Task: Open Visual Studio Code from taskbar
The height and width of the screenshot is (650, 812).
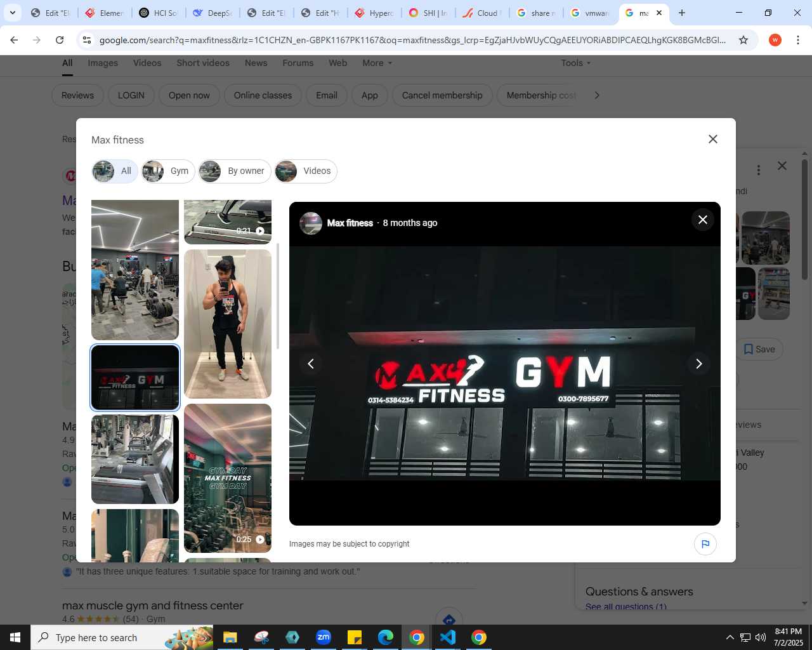Action: tap(448, 637)
